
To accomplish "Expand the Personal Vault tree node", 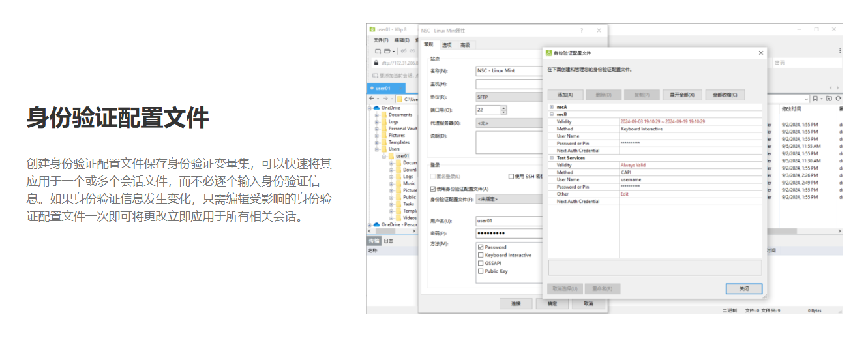I will click(x=376, y=129).
